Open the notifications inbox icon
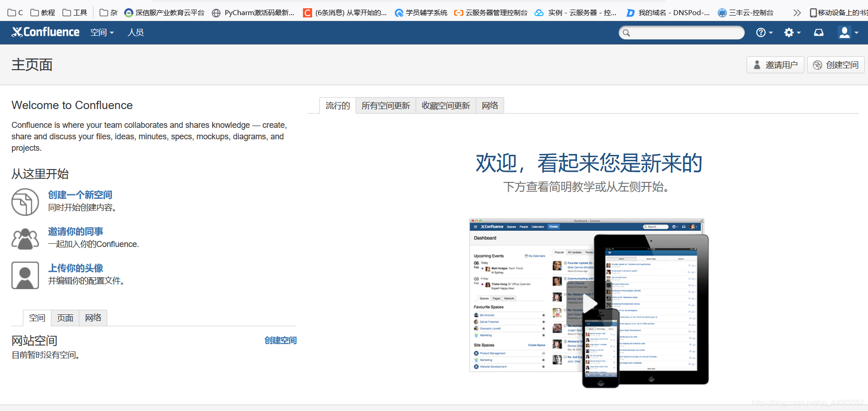The image size is (868, 411). [x=819, y=33]
